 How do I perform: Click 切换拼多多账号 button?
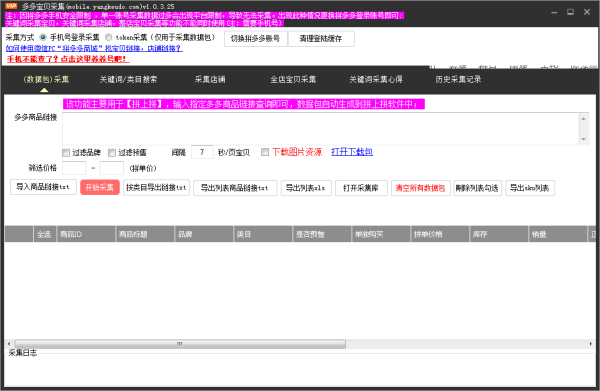tap(256, 39)
